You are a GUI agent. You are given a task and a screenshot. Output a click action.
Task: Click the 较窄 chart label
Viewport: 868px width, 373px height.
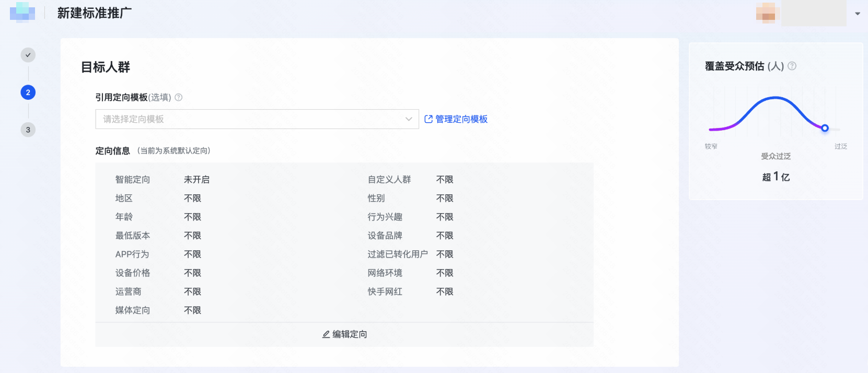[711, 146]
